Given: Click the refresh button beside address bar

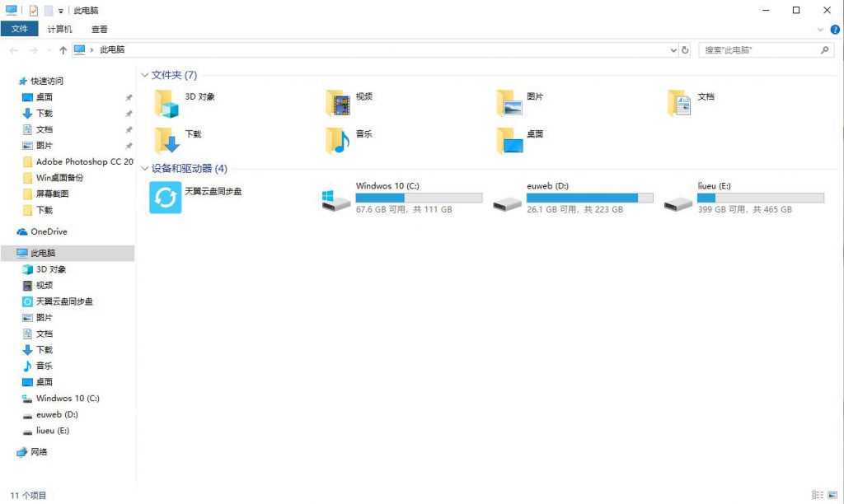Looking at the screenshot, I should [685, 50].
